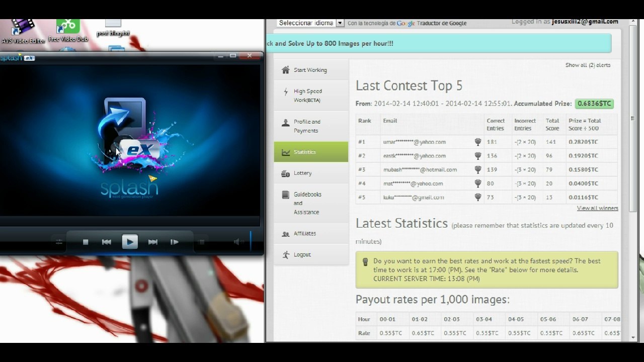Open the Free Video Dub desktop shortcut

tap(68, 31)
